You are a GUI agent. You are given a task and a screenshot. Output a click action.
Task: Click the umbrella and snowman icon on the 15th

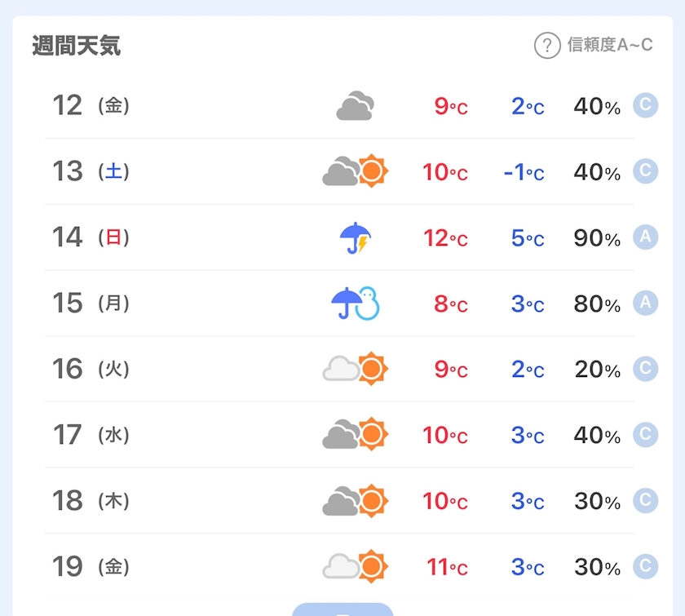(356, 304)
